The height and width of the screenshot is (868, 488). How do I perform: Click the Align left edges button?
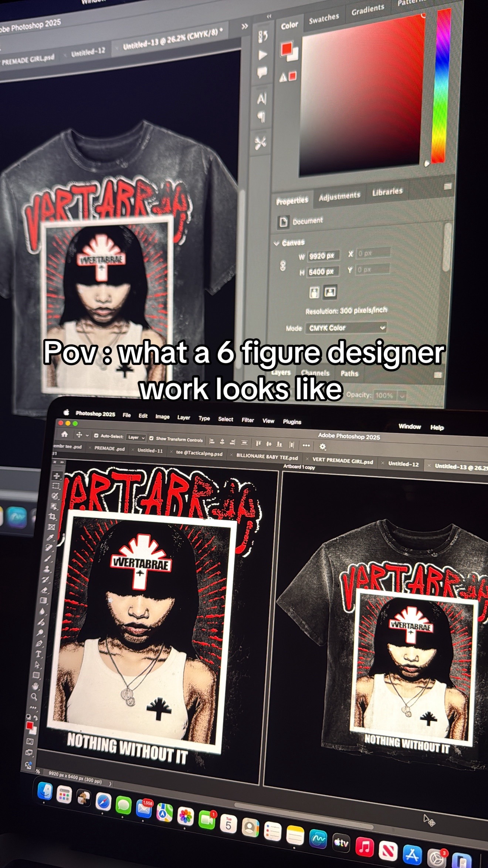212,441
